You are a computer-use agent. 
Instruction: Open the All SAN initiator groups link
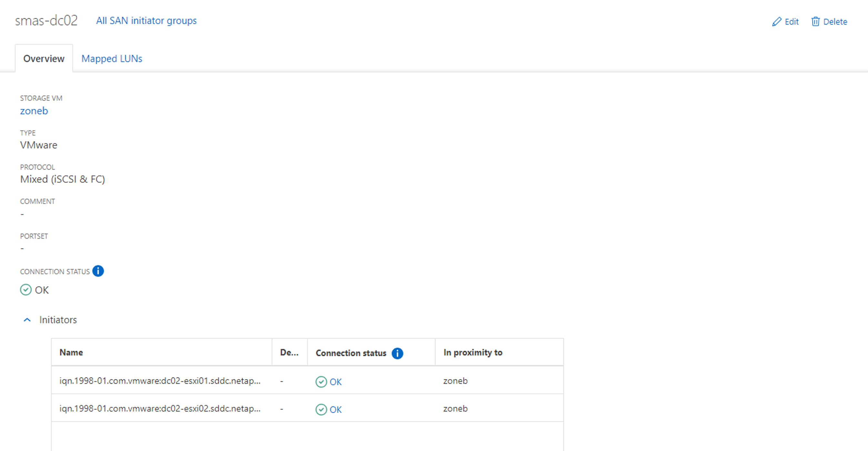[146, 21]
